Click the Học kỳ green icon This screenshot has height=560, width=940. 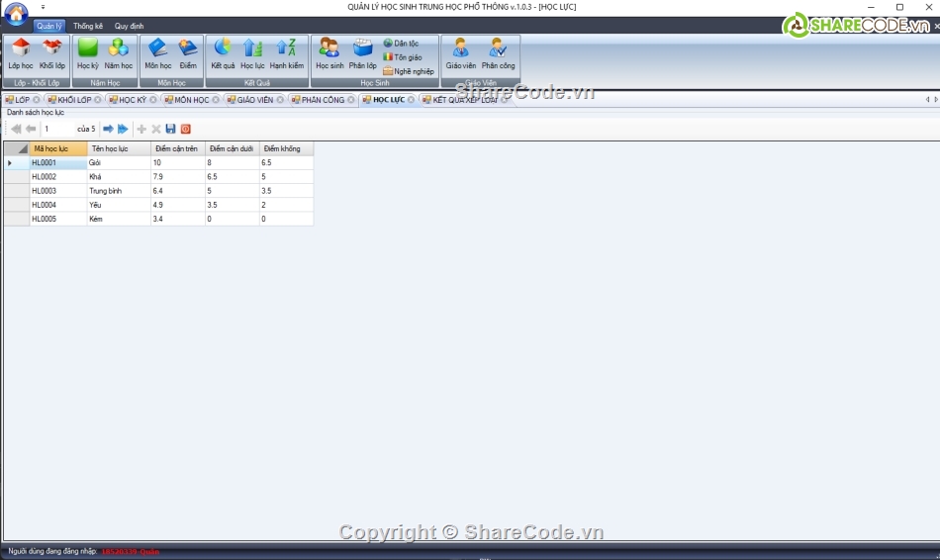pos(87,52)
